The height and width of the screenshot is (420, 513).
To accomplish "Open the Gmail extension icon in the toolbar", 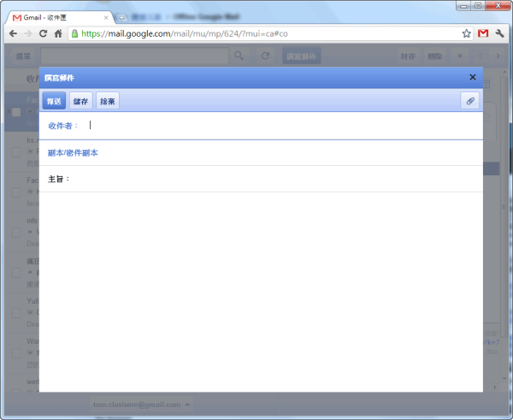I will point(483,33).
